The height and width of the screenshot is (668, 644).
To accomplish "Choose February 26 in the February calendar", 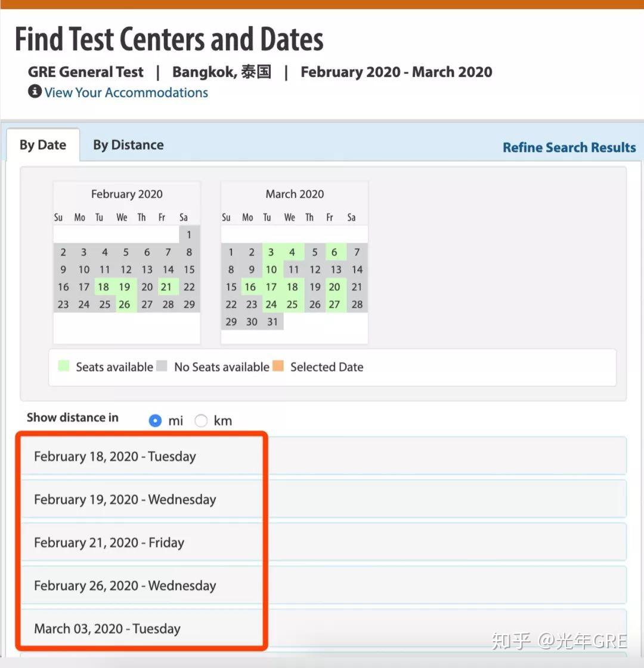I will [x=124, y=304].
